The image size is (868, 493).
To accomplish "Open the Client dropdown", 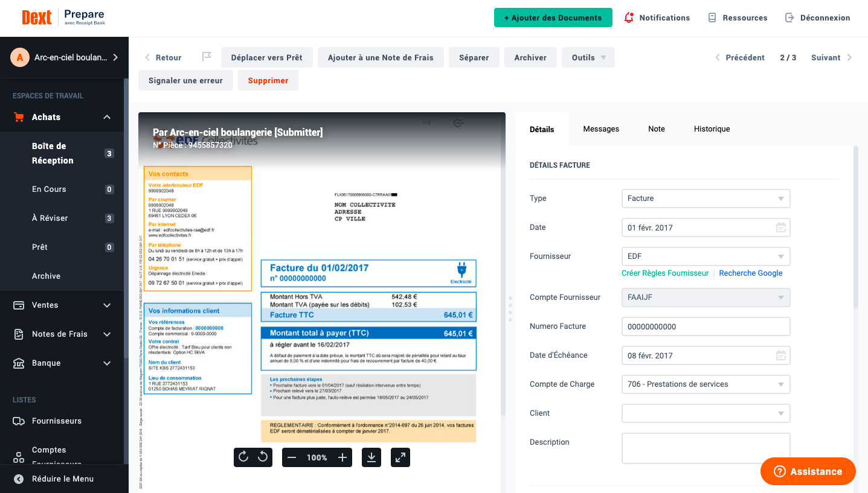I will 706,413.
